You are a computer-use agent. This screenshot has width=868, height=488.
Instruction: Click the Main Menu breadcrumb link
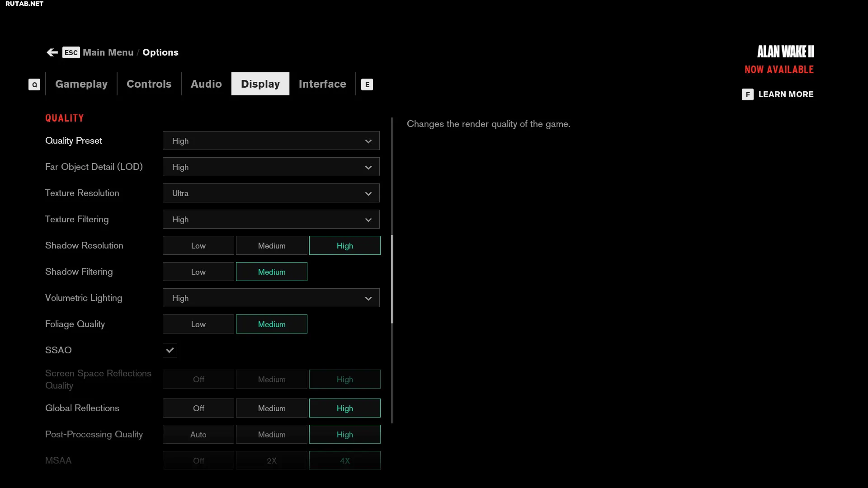click(108, 52)
